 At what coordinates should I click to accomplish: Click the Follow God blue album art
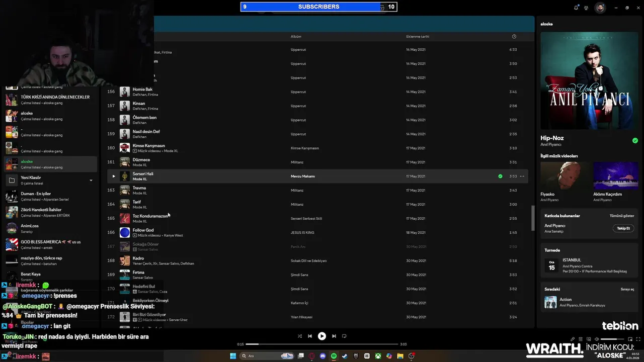(x=125, y=232)
